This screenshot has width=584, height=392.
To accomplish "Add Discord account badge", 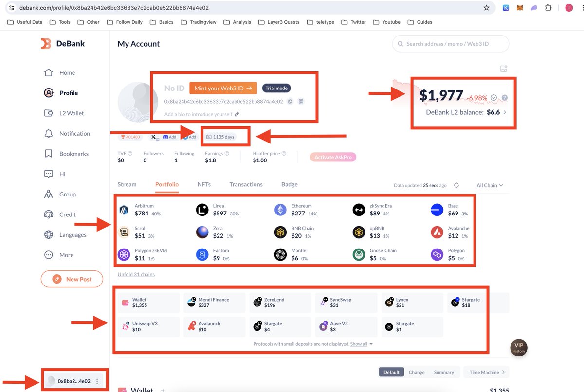I will (169, 137).
